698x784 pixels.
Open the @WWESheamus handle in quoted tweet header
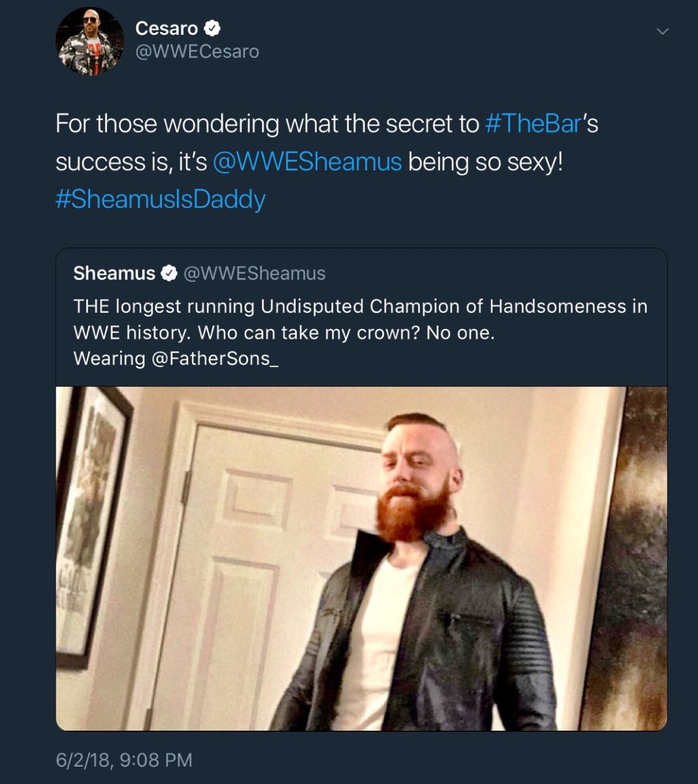pyautogui.click(x=254, y=274)
